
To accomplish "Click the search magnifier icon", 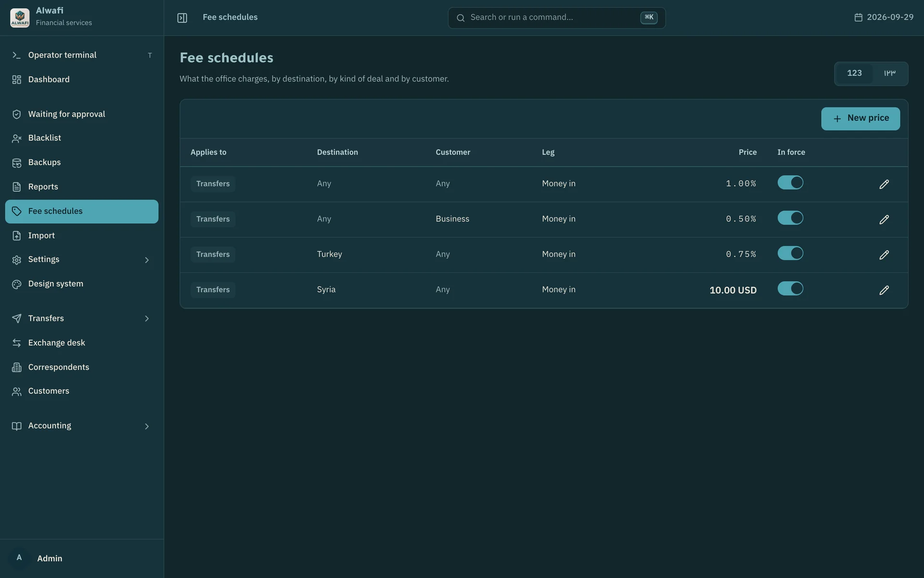I will (461, 18).
